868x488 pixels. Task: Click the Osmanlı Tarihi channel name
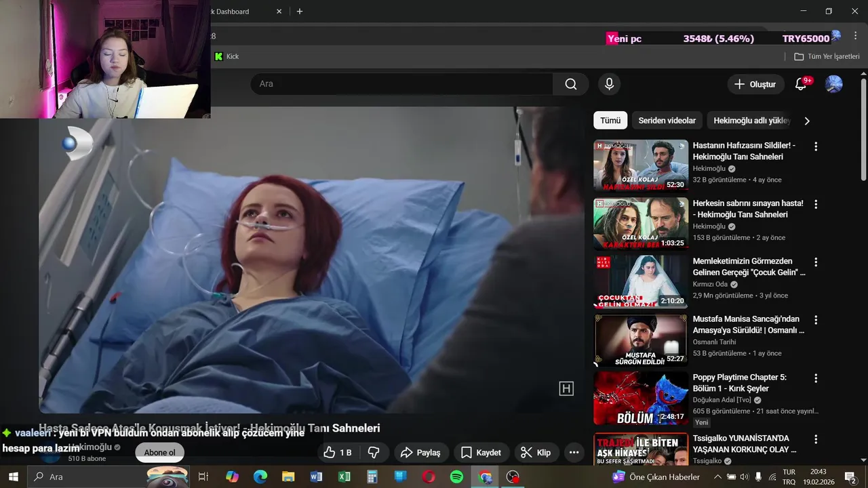click(x=714, y=342)
